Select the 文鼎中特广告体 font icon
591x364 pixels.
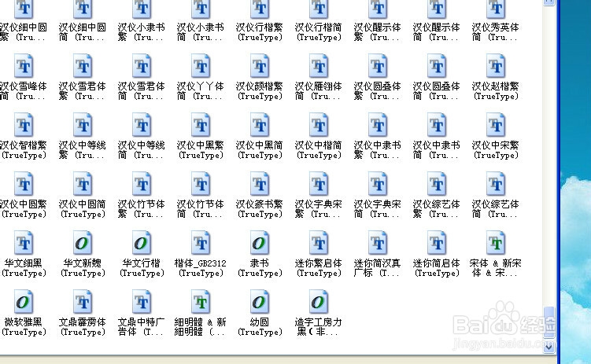(142, 302)
